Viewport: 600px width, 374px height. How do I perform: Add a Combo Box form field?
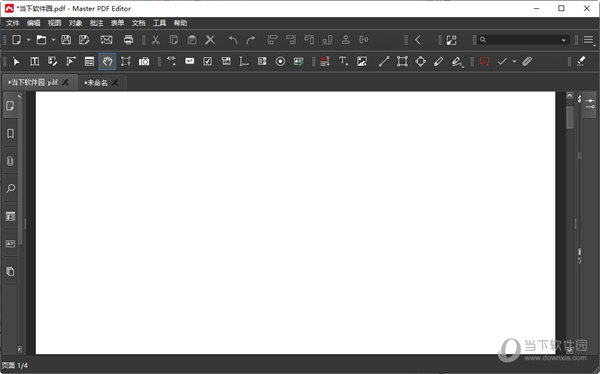tap(226, 61)
